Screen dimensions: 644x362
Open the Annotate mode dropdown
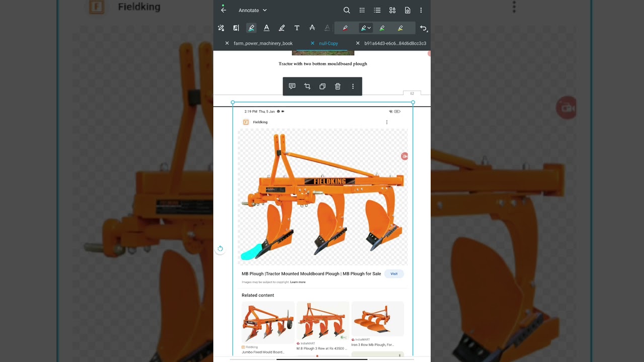pyautogui.click(x=253, y=10)
